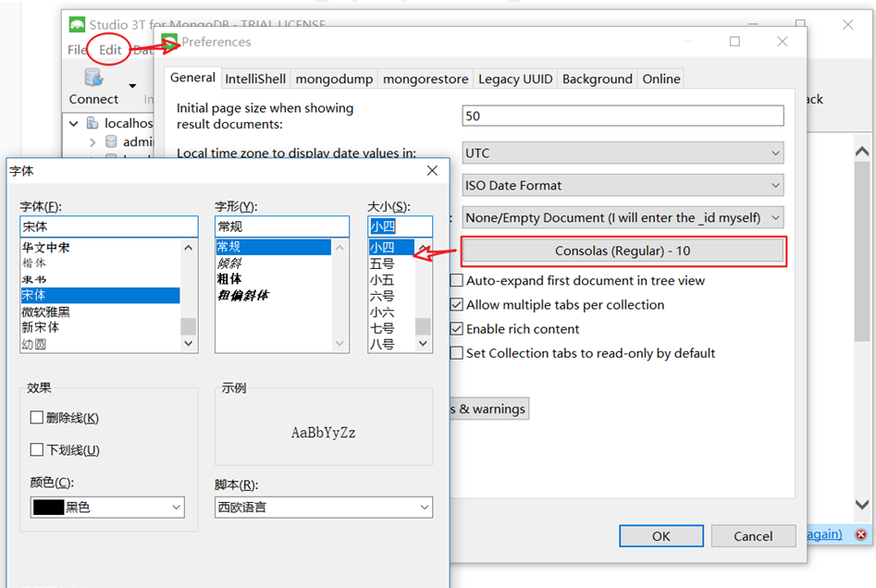Click the admin database icon
The height and width of the screenshot is (588, 876).
pyautogui.click(x=111, y=141)
